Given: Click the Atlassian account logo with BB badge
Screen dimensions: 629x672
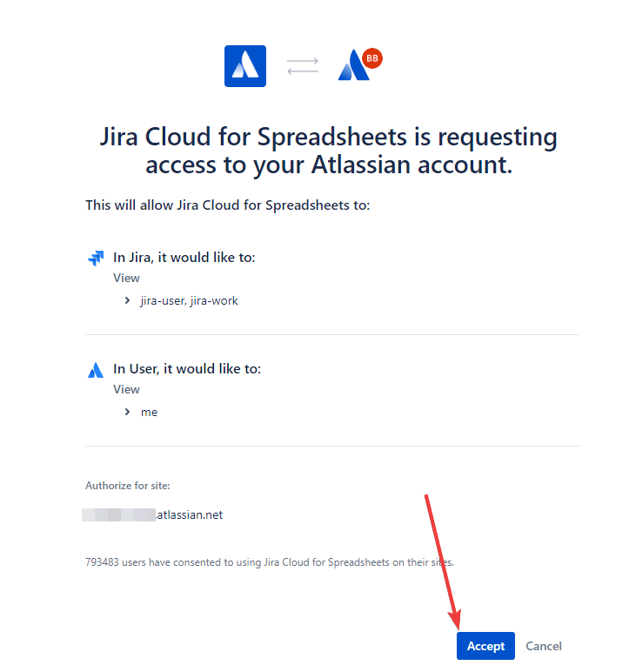Looking at the screenshot, I should [360, 64].
